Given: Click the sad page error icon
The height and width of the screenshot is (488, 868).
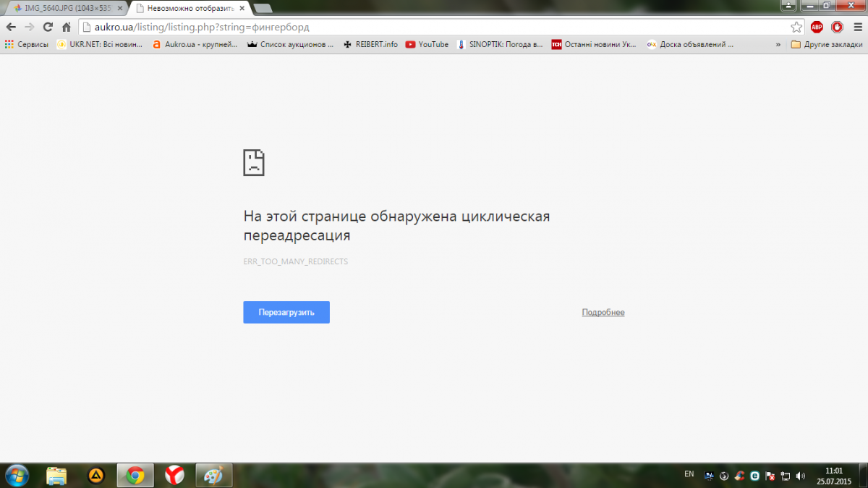Looking at the screenshot, I should pos(254,163).
